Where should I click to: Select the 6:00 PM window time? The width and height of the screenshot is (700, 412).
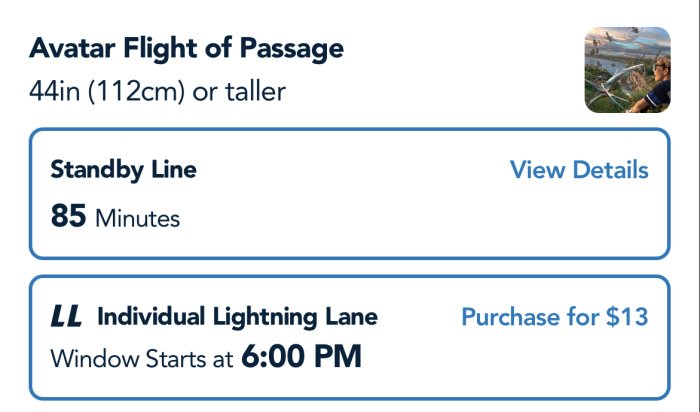(x=301, y=356)
